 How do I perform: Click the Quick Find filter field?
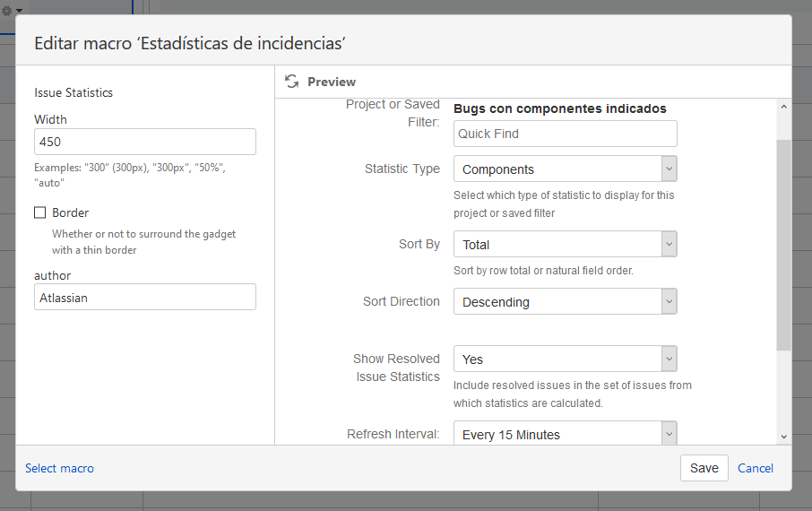click(565, 134)
